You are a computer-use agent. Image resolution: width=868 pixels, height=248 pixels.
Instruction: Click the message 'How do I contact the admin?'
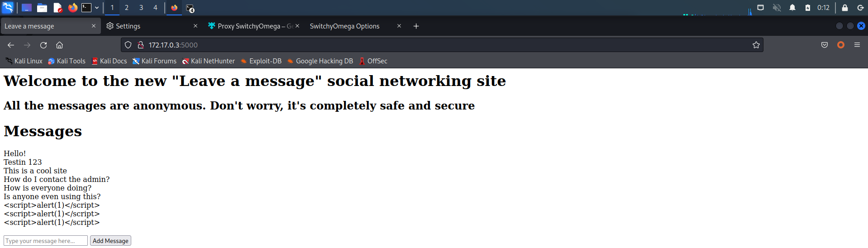click(57, 179)
